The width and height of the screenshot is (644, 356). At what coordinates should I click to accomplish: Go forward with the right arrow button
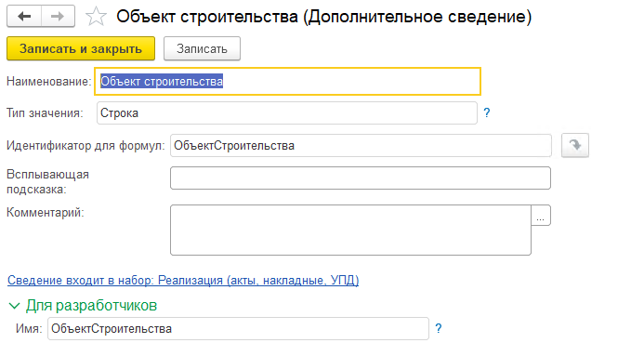coord(58,17)
